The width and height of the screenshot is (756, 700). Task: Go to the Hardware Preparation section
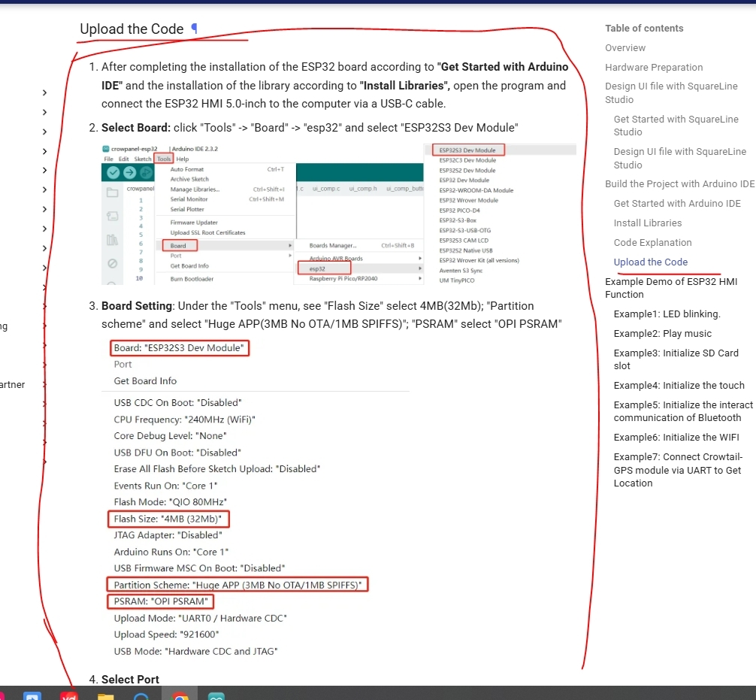coord(654,68)
